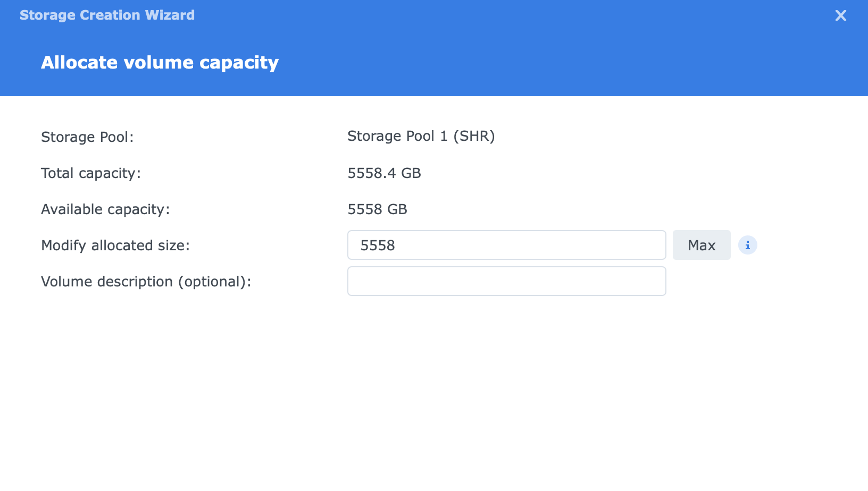Image resolution: width=868 pixels, height=491 pixels.
Task: Click the "Storage Creation Wizard" window title
Action: 107,15
